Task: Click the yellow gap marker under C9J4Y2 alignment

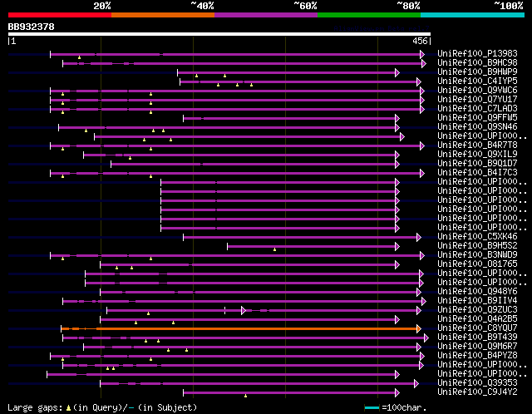Action: pos(246,396)
